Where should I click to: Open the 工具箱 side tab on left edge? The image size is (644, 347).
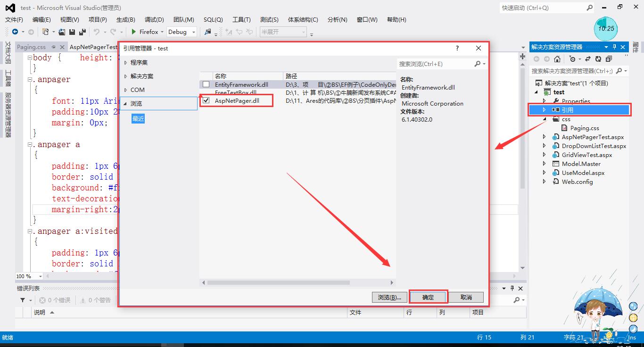pyautogui.click(x=8, y=78)
